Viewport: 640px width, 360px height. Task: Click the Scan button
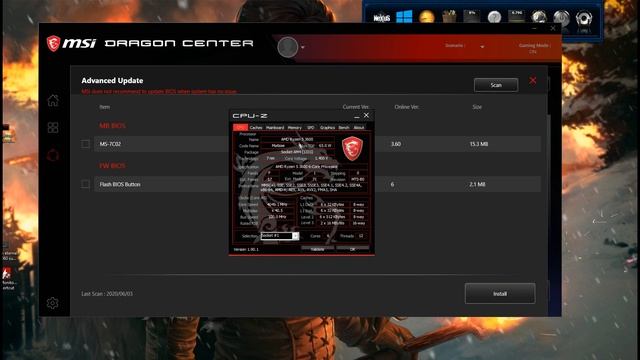(496, 85)
